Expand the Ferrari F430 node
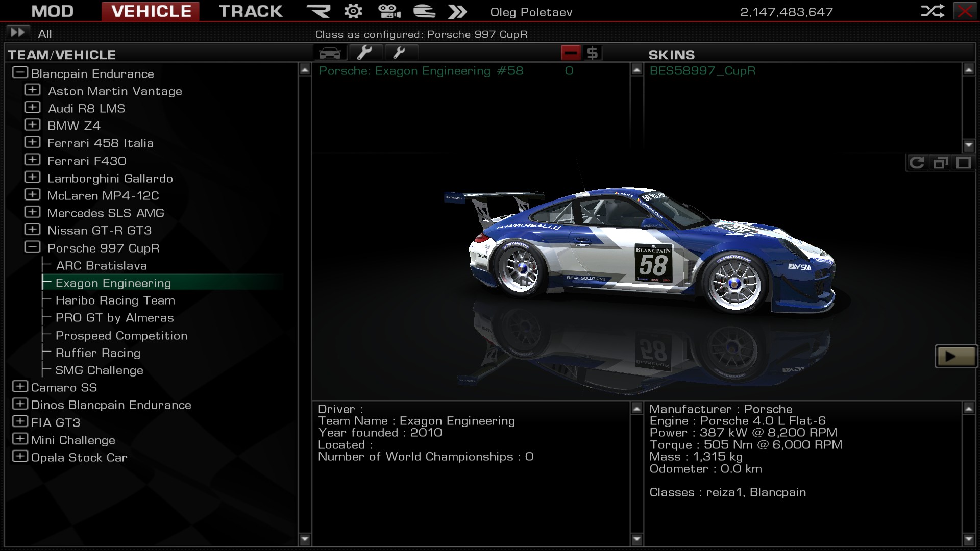 32,160
